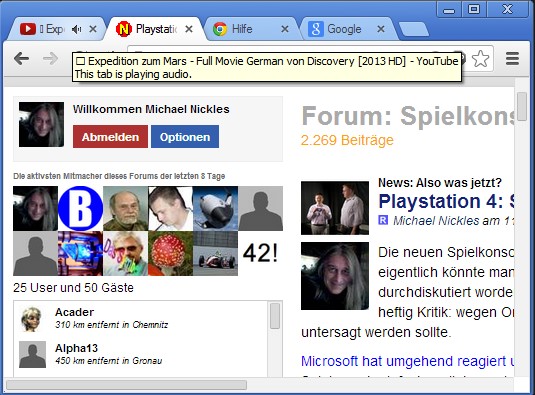Click the audio speaker icon on YouTube tab
Screen dimensions: 535x395
pos(76,29)
